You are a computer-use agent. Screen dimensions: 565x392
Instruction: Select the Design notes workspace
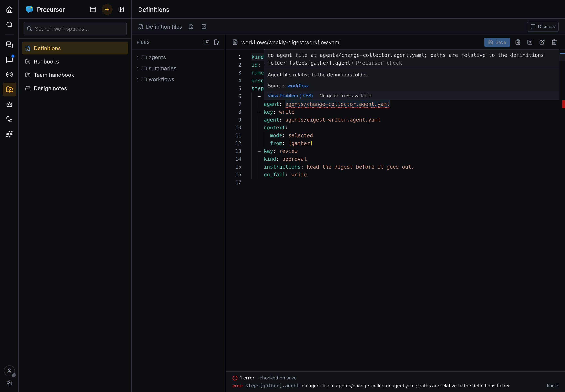point(75,88)
